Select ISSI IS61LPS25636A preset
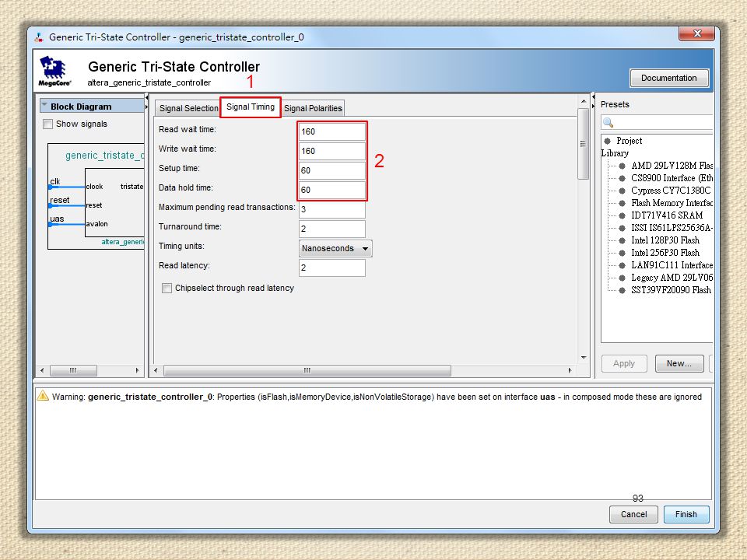 pos(672,228)
